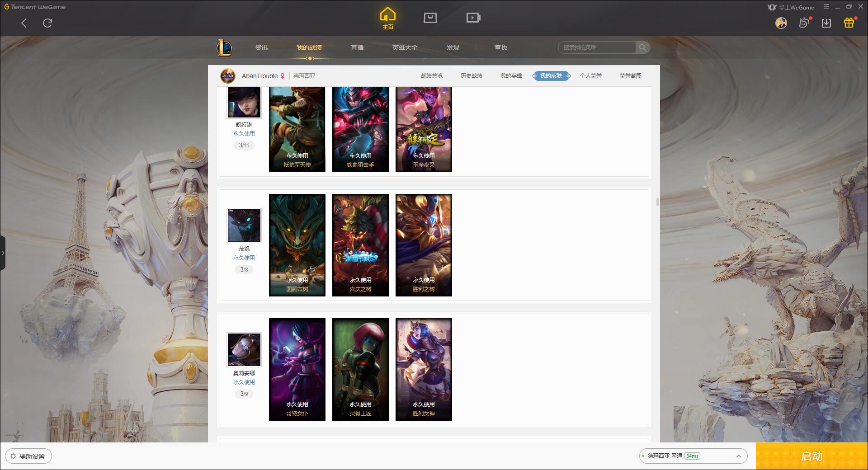Viewport: 868px width, 470px height.
Task: Click the 34ms latency indicator
Action: tap(692, 456)
